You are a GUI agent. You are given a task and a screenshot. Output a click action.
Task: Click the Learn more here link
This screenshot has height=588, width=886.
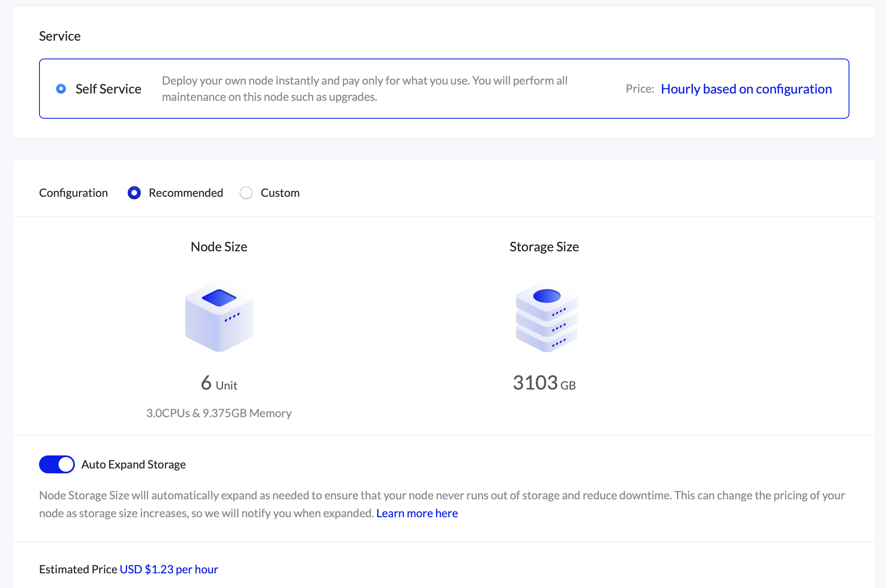[x=417, y=513]
